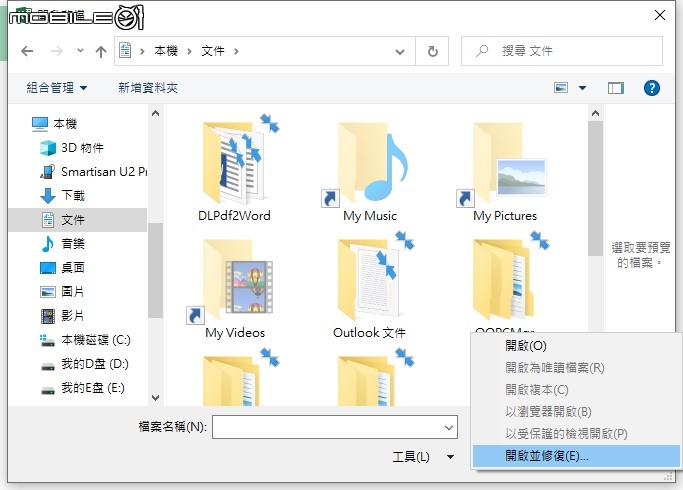Open 我的E盘 (E:) drive
This screenshot has width=683, height=490.
[x=82, y=388]
